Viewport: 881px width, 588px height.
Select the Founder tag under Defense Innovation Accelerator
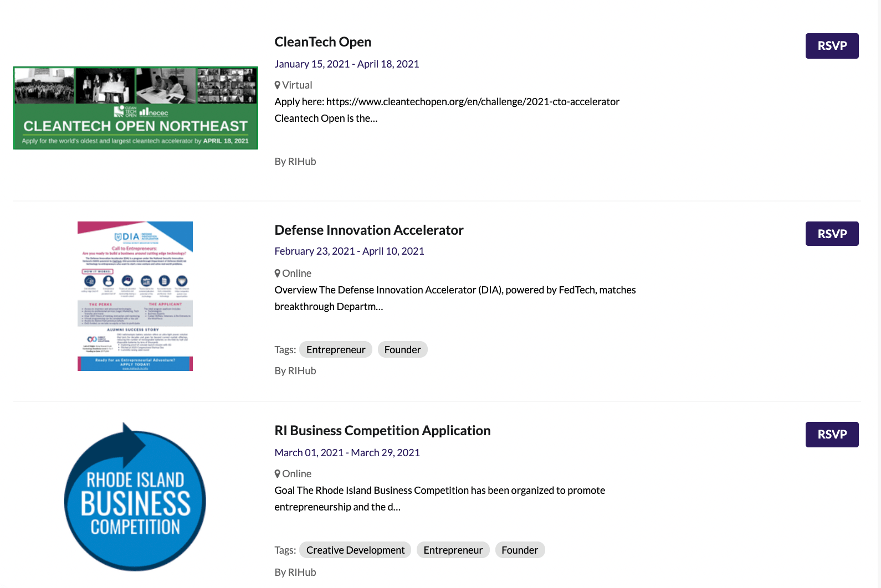(x=403, y=350)
